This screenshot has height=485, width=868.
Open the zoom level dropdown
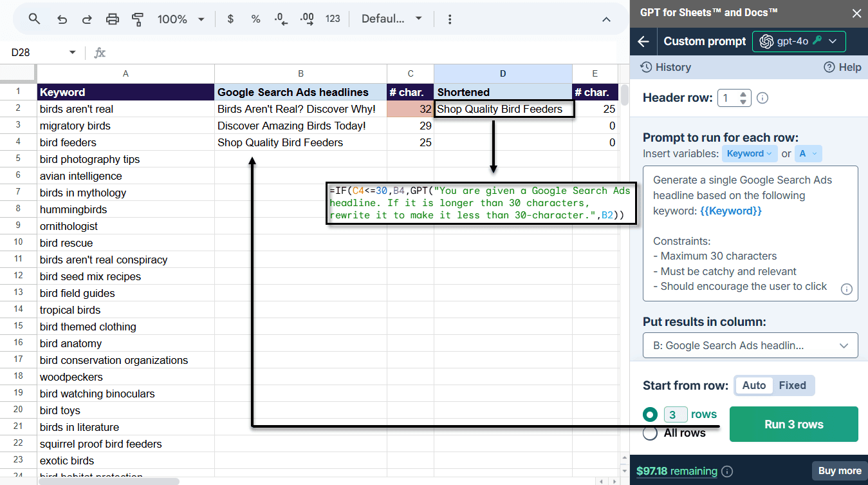(181, 19)
